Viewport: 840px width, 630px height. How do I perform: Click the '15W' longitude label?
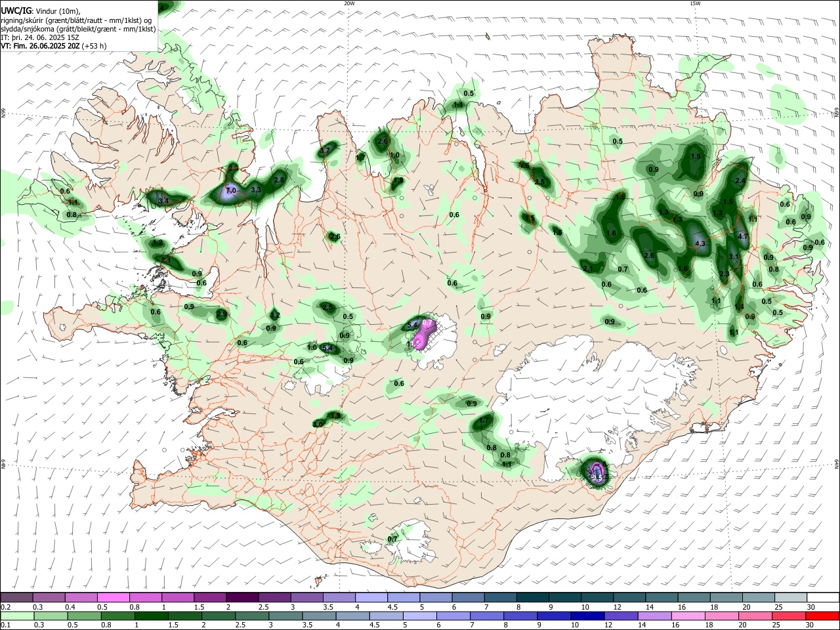tap(695, 3)
